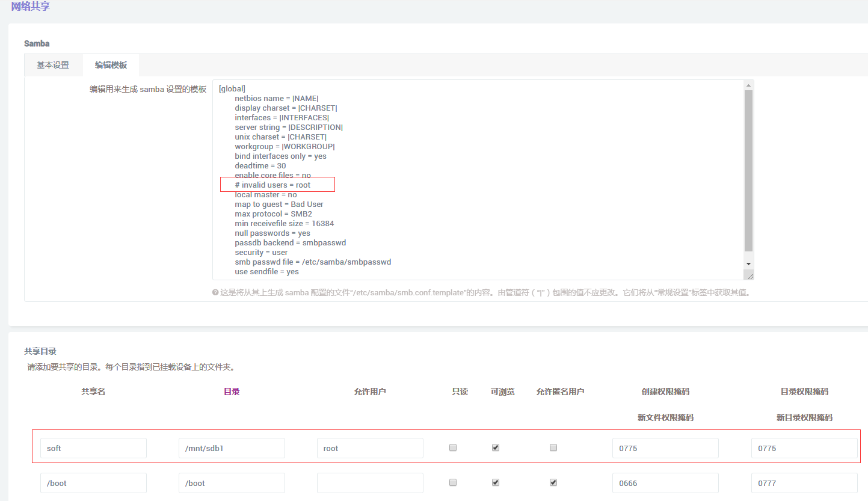Switch to the 基本设置 tab
Viewport: 868px width, 501px height.
pyautogui.click(x=53, y=65)
